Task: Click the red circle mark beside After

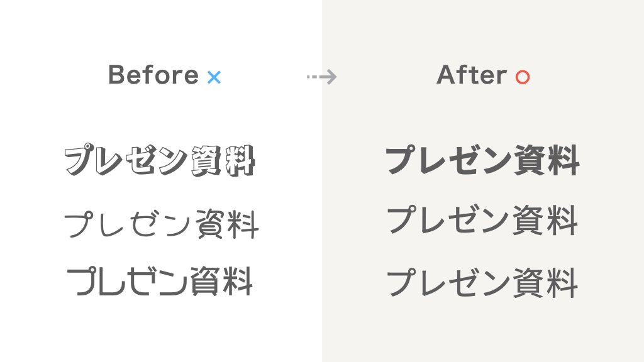Action: (x=523, y=77)
